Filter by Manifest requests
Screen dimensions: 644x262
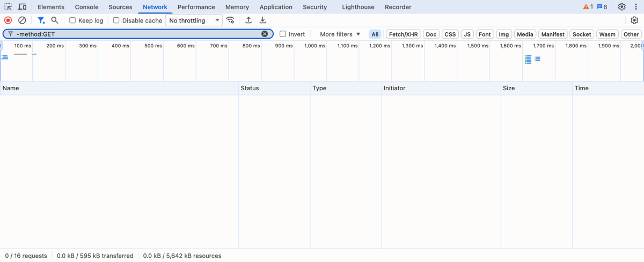pyautogui.click(x=552, y=34)
